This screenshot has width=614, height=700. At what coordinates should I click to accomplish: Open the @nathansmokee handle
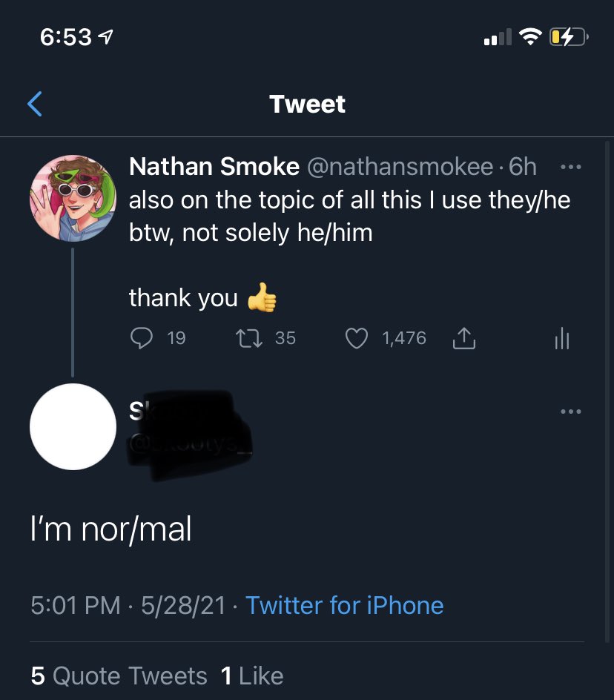[x=399, y=167]
